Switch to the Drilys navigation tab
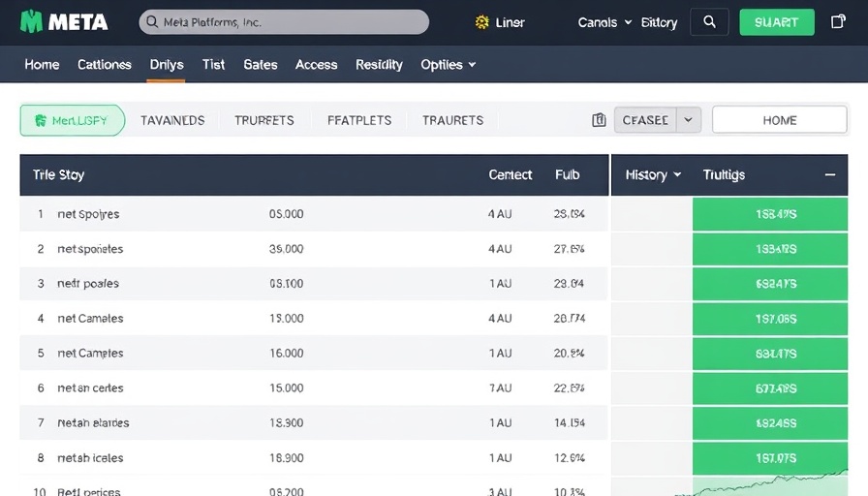Screen dimensions: 868x496 (x=166, y=64)
